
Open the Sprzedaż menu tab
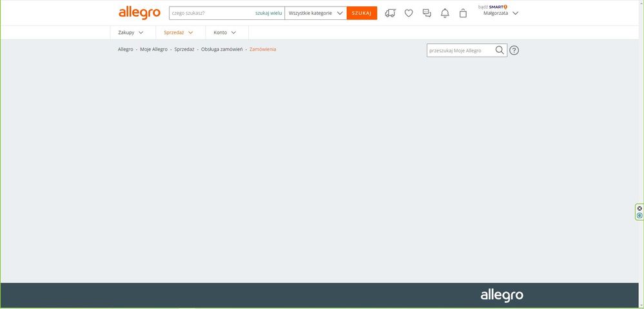[x=179, y=32]
